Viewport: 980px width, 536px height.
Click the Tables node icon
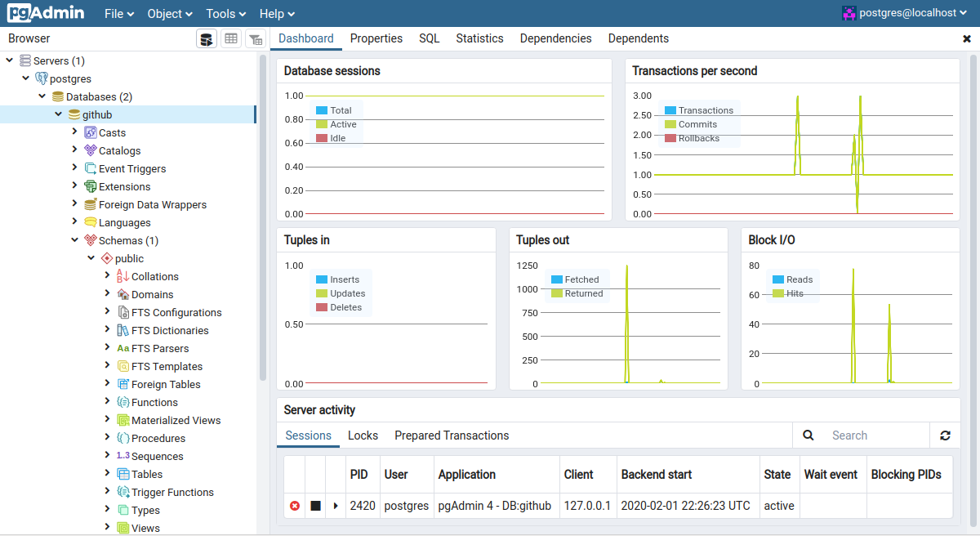pyautogui.click(x=123, y=474)
